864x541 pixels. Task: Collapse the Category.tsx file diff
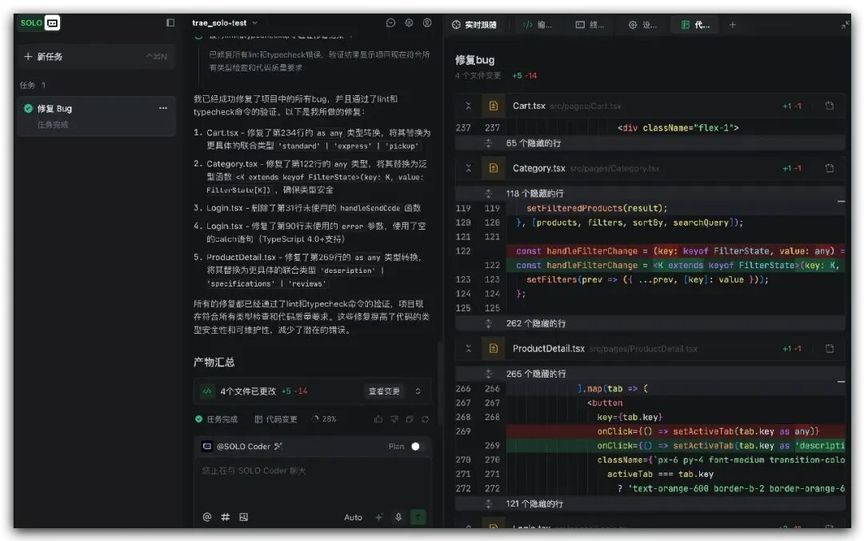(x=467, y=168)
